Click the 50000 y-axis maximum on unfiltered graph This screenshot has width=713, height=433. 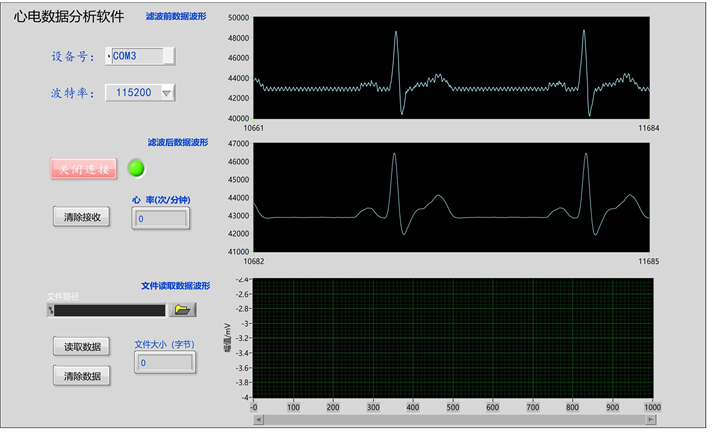238,18
